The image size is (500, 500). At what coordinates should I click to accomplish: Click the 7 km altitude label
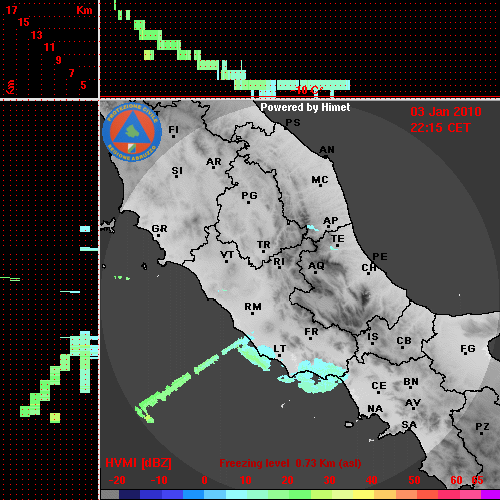pos(71,73)
